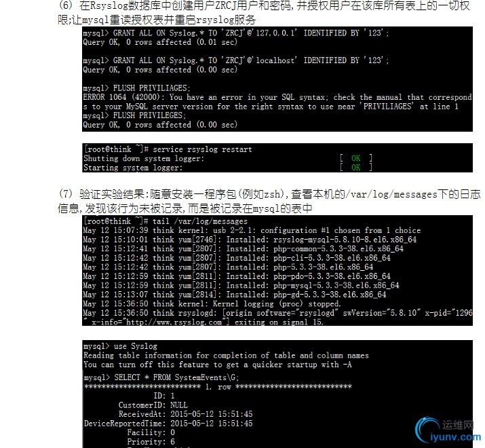Click the correct 'FLUSH PRIVILEGES;' command

pyautogui.click(x=134, y=115)
